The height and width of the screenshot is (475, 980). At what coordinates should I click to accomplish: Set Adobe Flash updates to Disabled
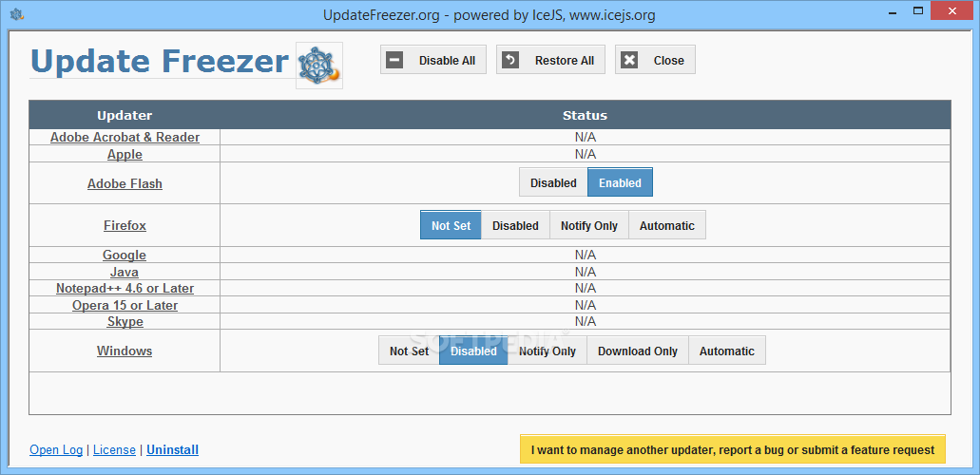click(553, 182)
